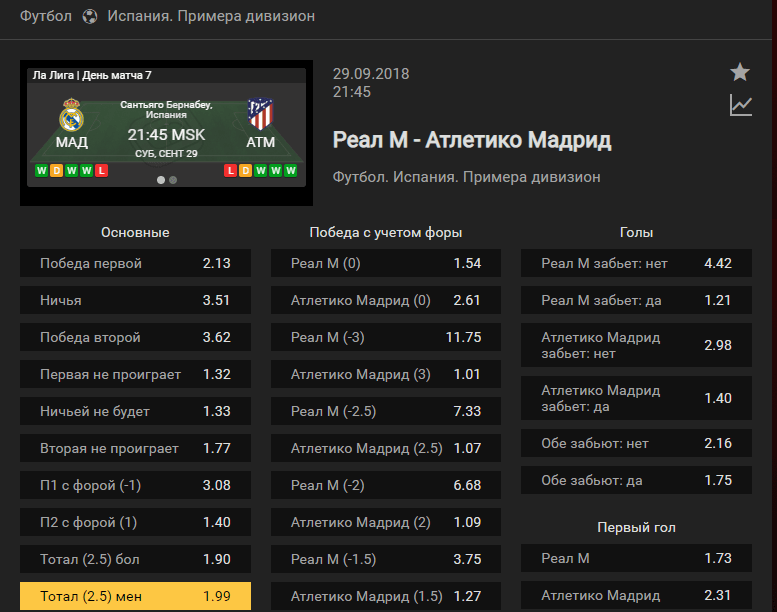Select Первая не проиграет odds 1.32
Viewport: 777px width, 612px height.
click(x=135, y=374)
